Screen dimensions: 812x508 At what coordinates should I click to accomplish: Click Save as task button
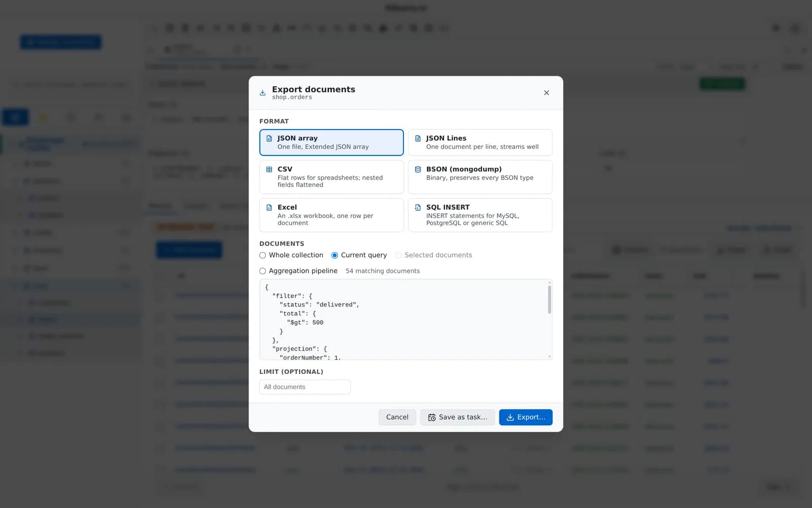(457, 417)
